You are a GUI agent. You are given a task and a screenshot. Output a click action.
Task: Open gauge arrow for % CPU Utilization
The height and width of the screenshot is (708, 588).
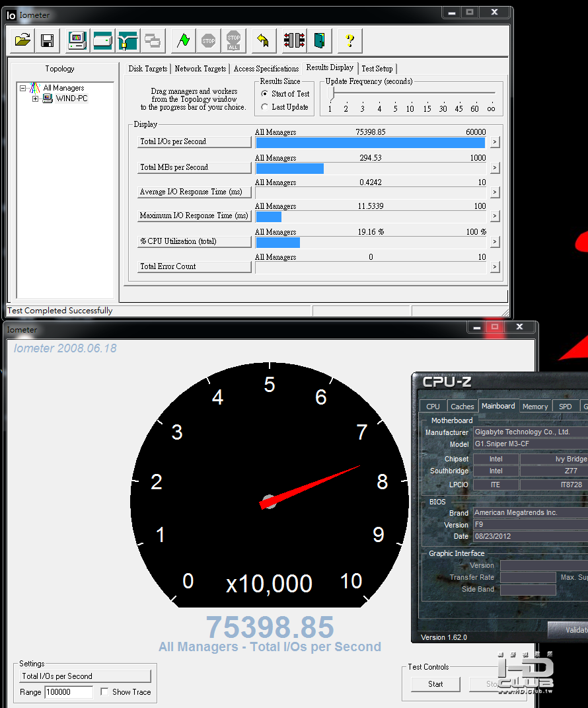495,241
